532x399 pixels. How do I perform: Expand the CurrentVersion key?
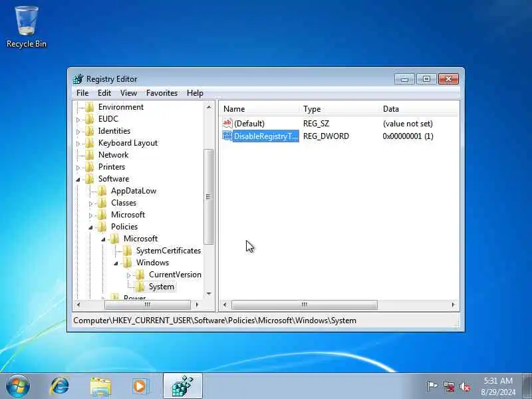coord(128,275)
